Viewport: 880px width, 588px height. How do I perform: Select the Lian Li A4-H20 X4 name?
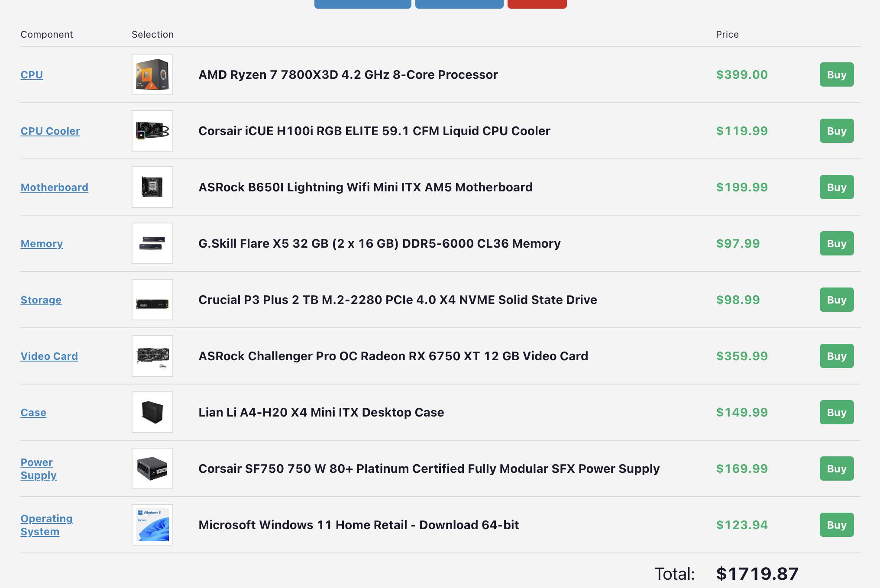click(x=321, y=412)
